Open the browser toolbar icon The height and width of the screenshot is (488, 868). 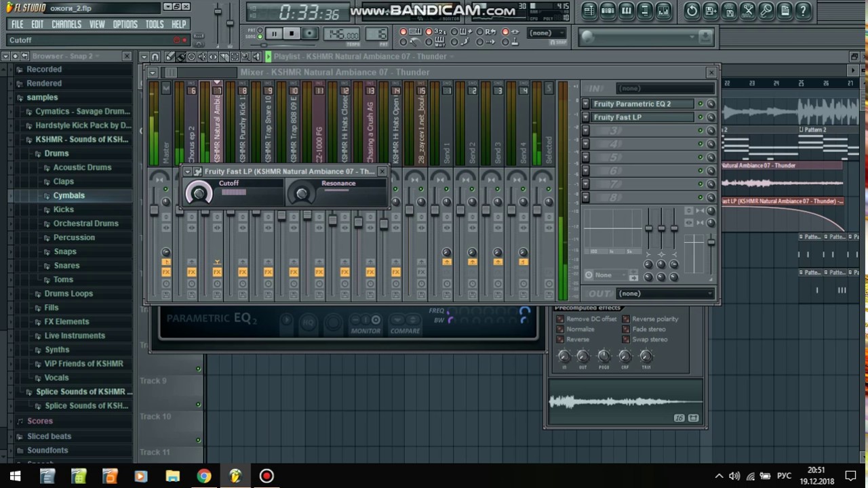click(645, 11)
